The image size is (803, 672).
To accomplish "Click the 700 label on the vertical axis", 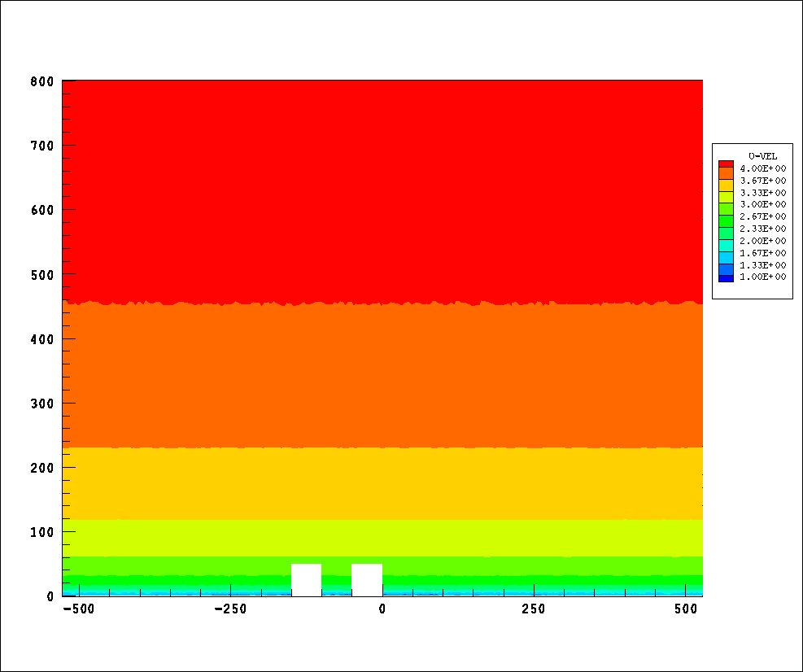I will (x=42, y=146).
